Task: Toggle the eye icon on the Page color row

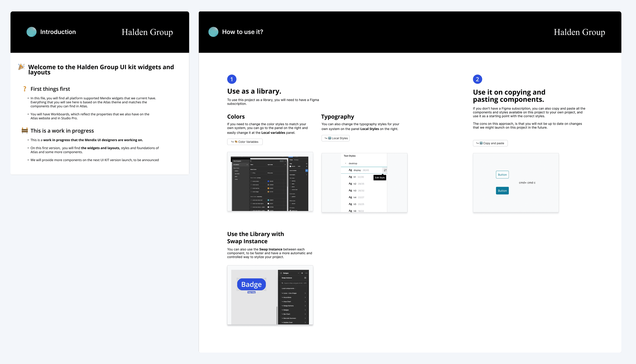Action: pyautogui.click(x=307, y=166)
